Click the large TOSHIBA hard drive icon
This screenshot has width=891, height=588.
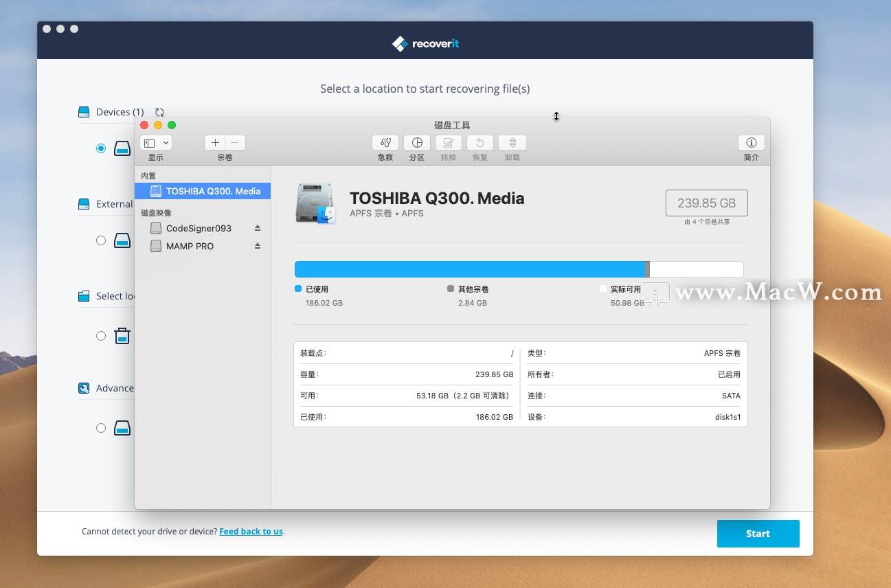coord(315,203)
